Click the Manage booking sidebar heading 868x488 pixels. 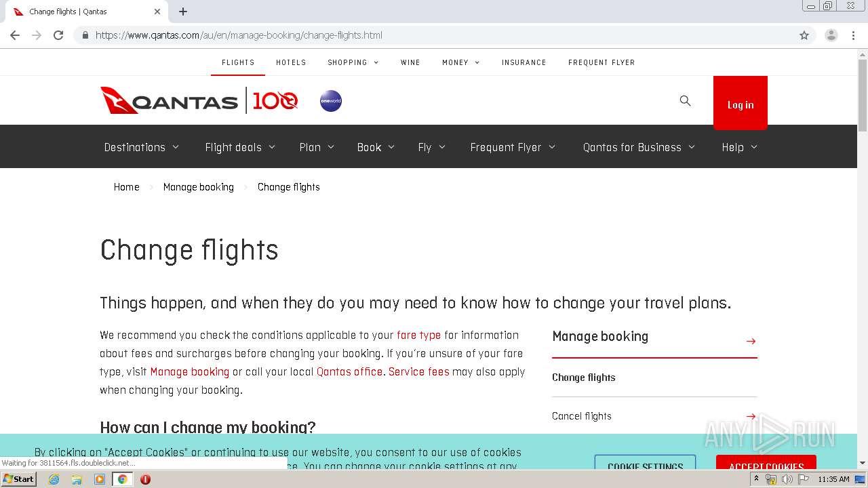click(600, 336)
